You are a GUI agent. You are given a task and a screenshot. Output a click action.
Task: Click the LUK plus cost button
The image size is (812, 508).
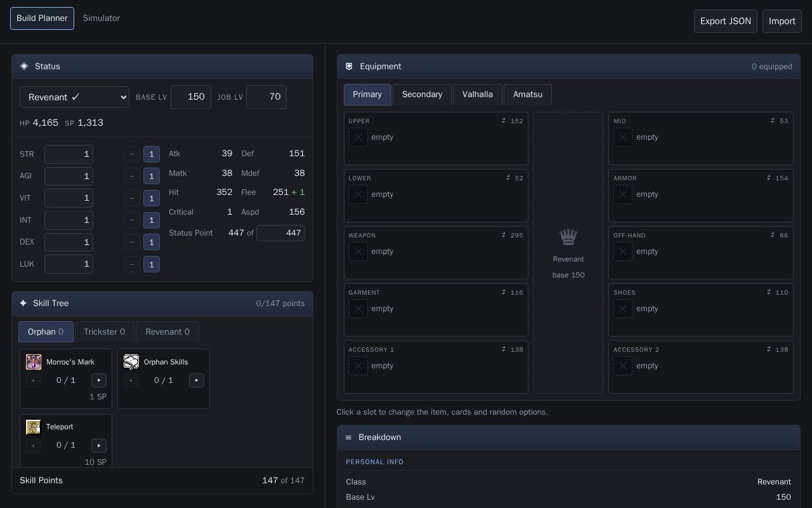(x=152, y=264)
